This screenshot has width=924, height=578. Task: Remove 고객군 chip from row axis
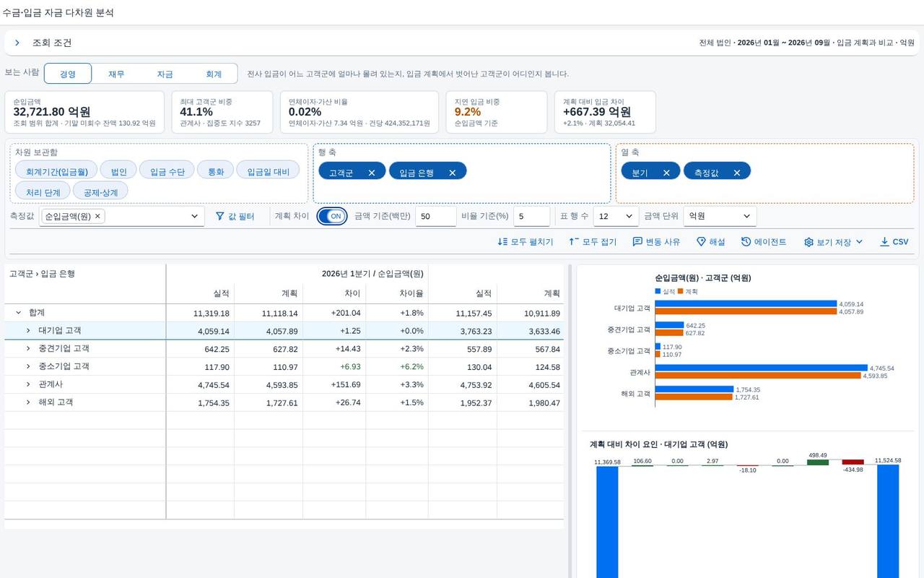[x=372, y=173]
